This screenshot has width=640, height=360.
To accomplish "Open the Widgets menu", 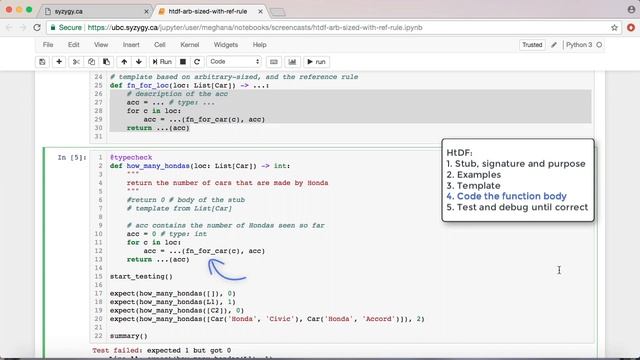I will [226, 45].
